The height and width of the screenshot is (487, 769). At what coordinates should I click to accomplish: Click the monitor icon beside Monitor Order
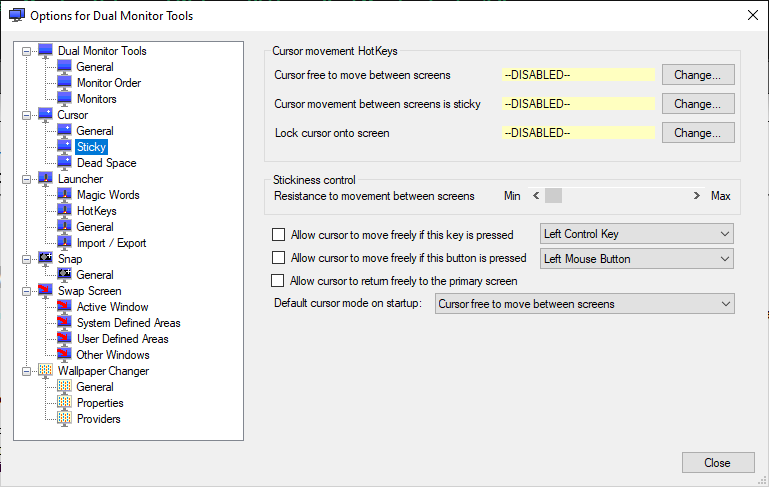pos(64,82)
